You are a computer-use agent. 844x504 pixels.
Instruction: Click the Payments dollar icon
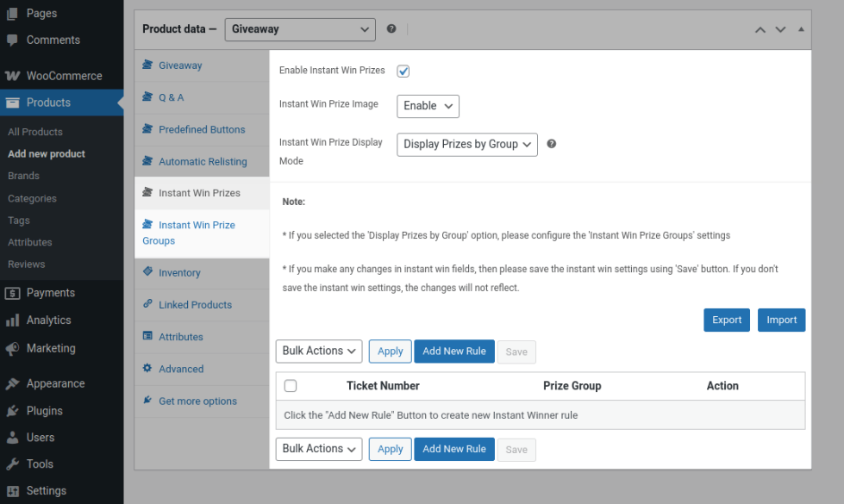[12, 293]
